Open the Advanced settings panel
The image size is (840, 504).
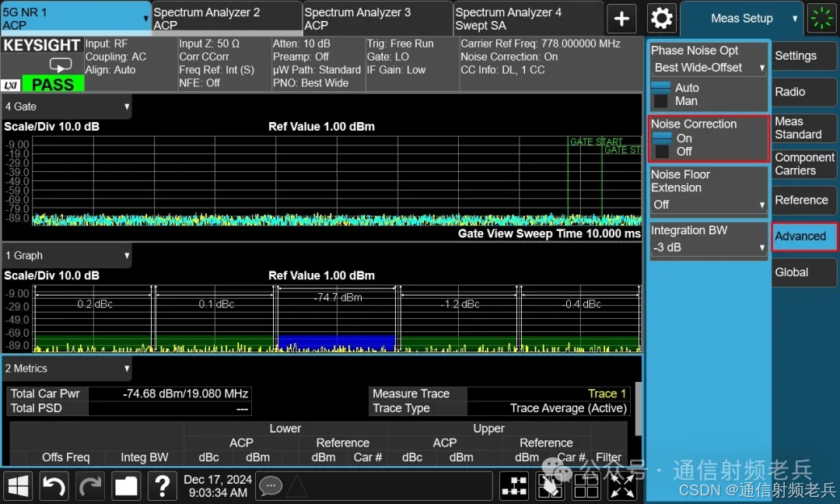[803, 236]
